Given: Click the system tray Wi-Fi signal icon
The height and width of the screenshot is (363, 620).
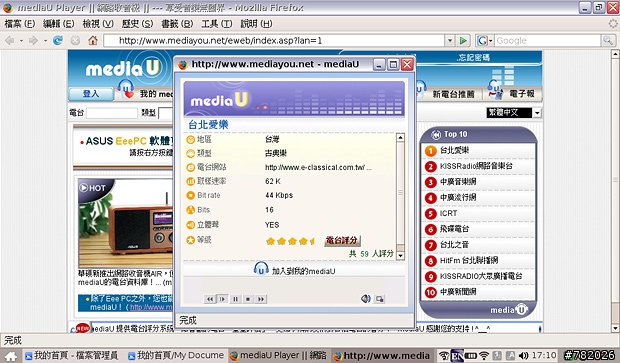Looking at the screenshot, I should click(x=484, y=355).
